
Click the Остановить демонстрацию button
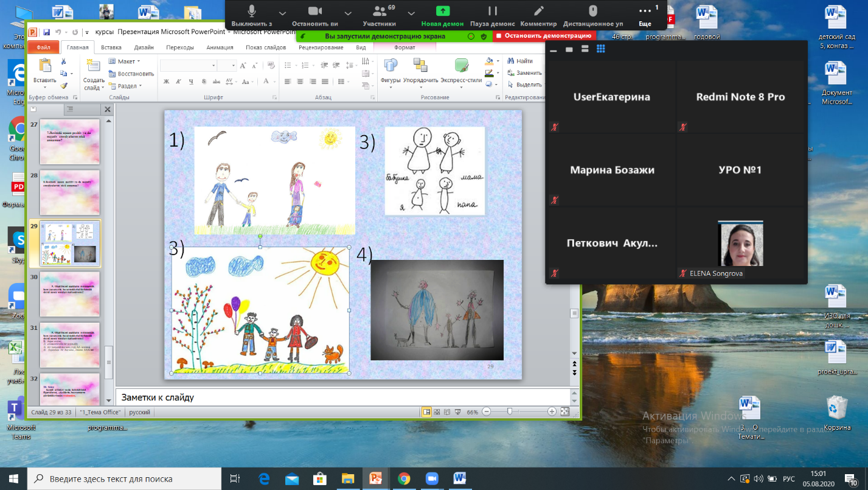tap(543, 36)
